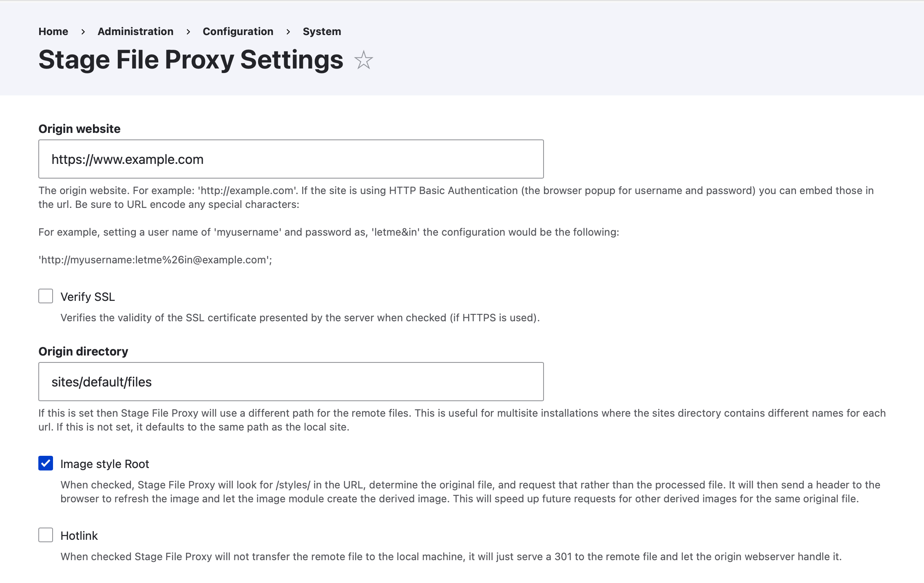
Task: Uncheck the Image style Root checkbox
Action: click(46, 463)
